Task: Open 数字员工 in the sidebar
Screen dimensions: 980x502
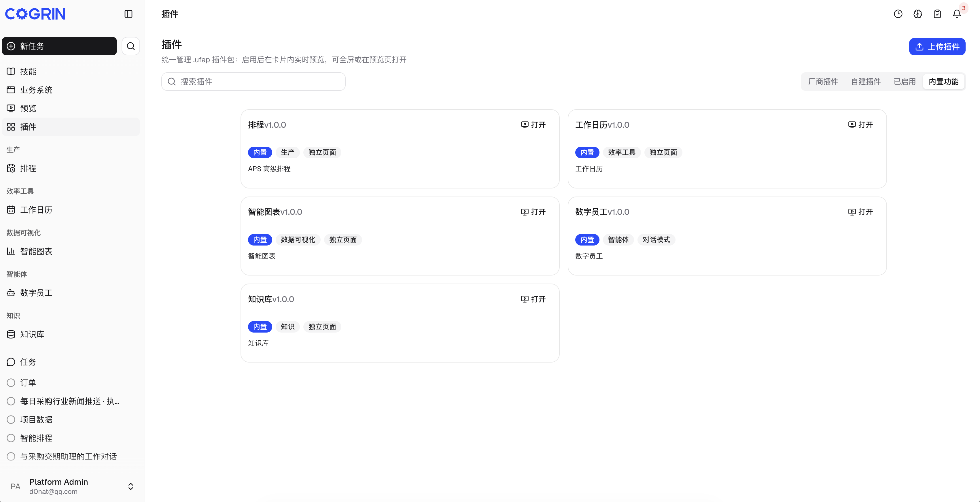Action: 71,293
